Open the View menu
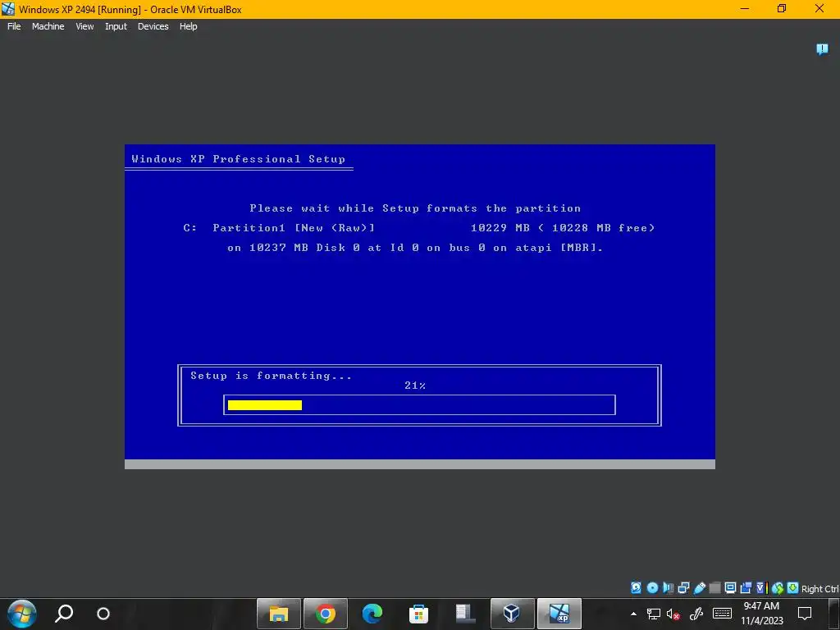The height and width of the screenshot is (630, 840). point(84,26)
